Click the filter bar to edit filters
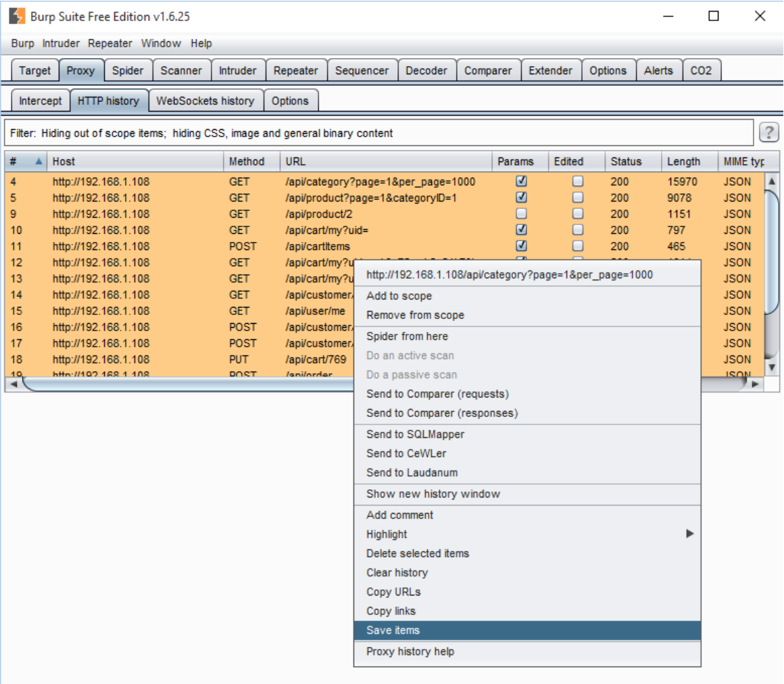 [378, 133]
